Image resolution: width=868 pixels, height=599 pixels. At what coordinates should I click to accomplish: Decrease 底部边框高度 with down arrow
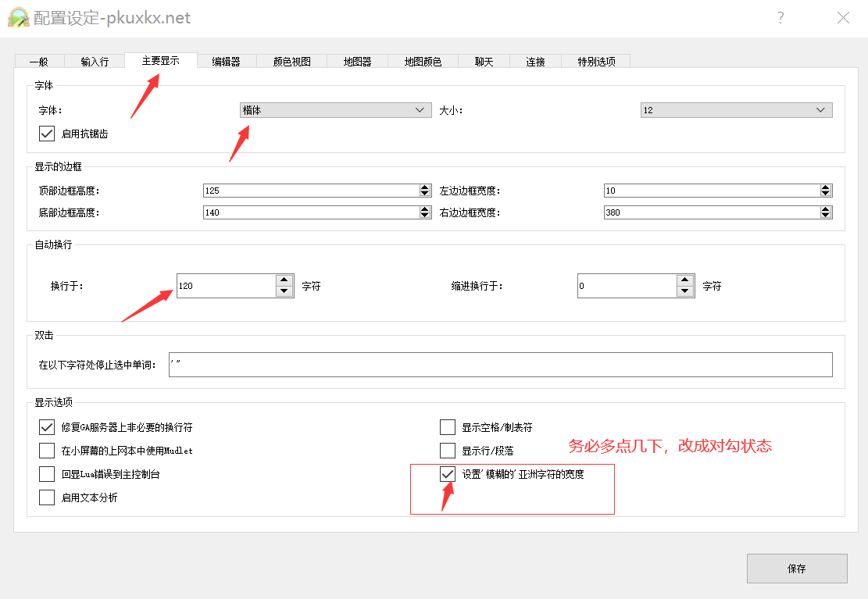pyautogui.click(x=425, y=216)
